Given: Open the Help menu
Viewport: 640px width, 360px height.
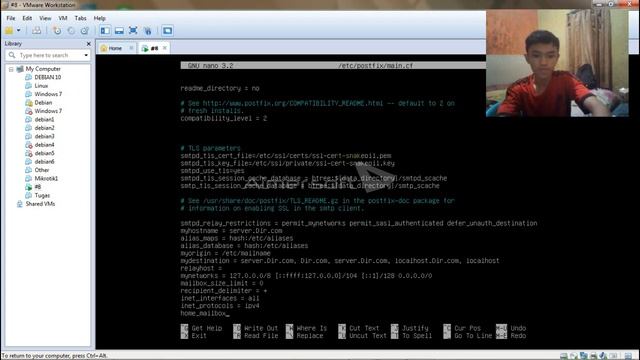Looking at the screenshot, I should click(x=100, y=18).
